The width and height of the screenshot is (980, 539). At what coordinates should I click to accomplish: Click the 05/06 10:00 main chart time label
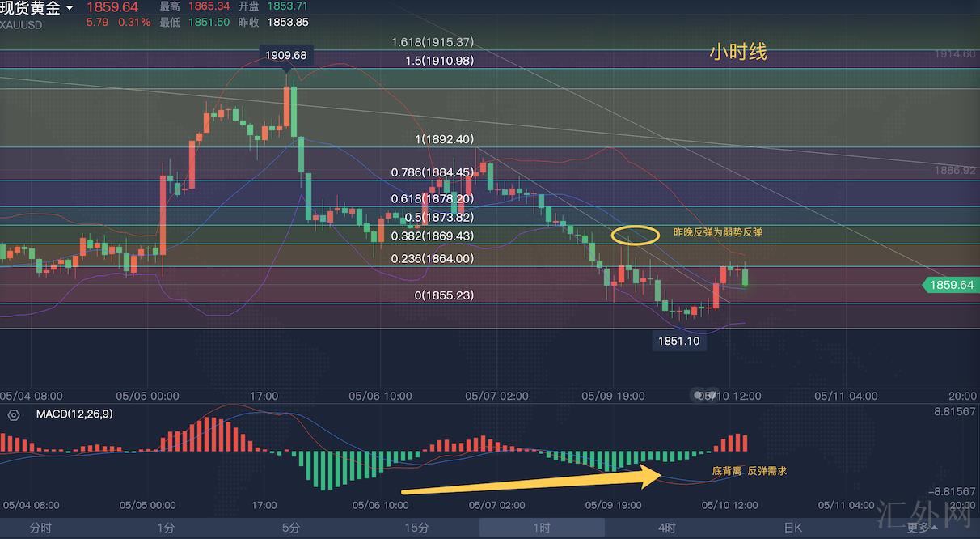[x=380, y=396]
